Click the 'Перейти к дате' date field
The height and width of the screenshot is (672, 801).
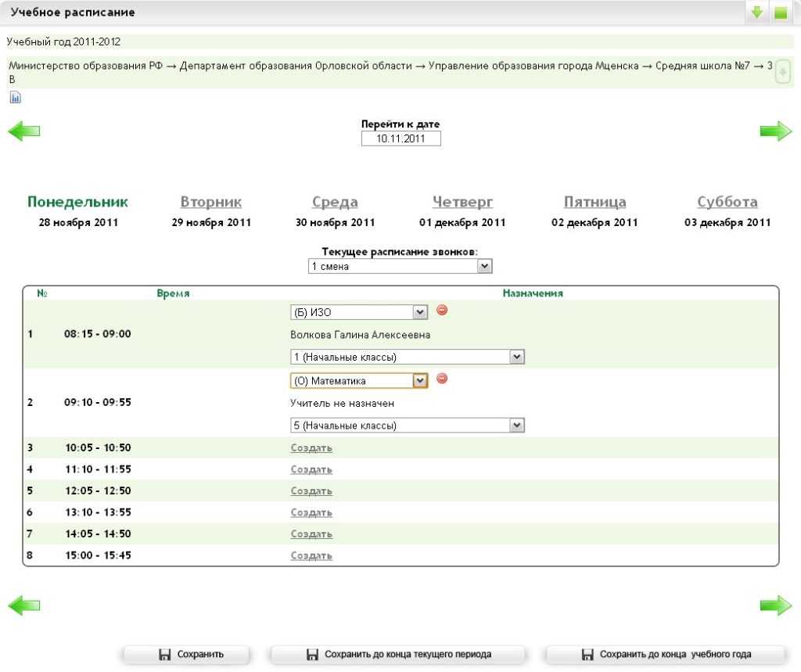[400, 138]
